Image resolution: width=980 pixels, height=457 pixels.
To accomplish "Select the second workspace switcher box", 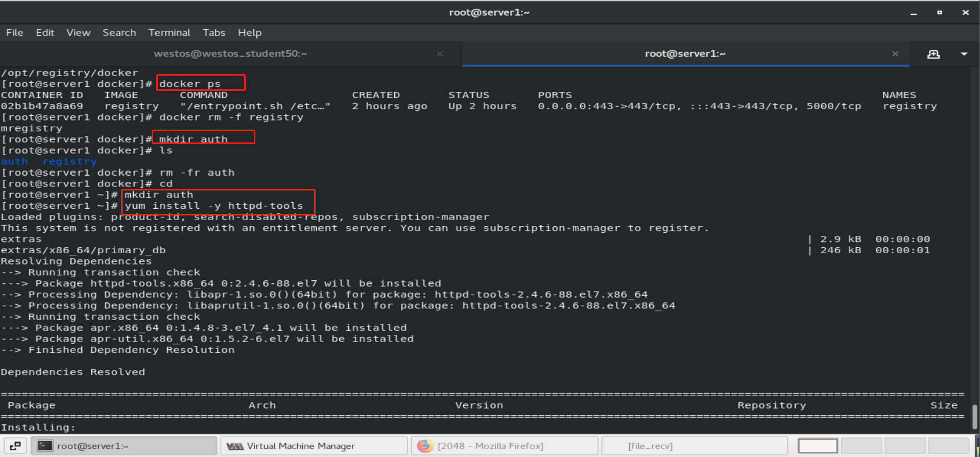I will coord(861,446).
